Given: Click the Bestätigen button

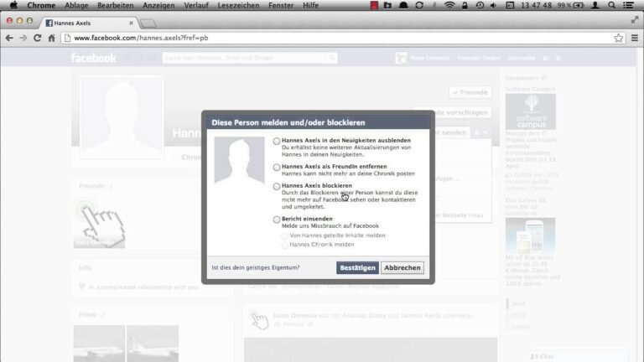Looking at the screenshot, I should [x=356, y=268].
